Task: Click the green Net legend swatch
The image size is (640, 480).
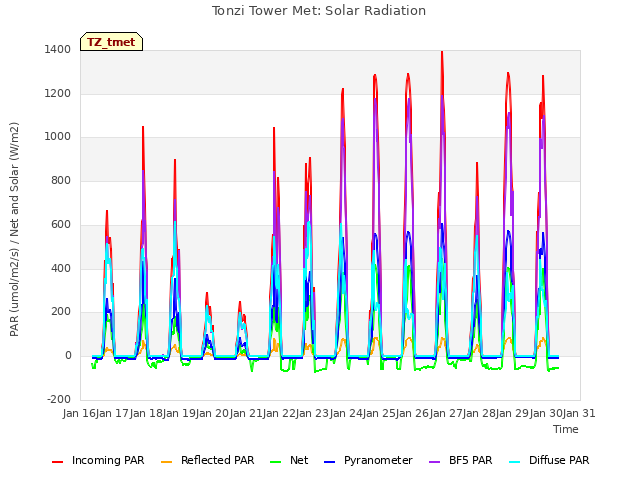Action: [x=276, y=462]
